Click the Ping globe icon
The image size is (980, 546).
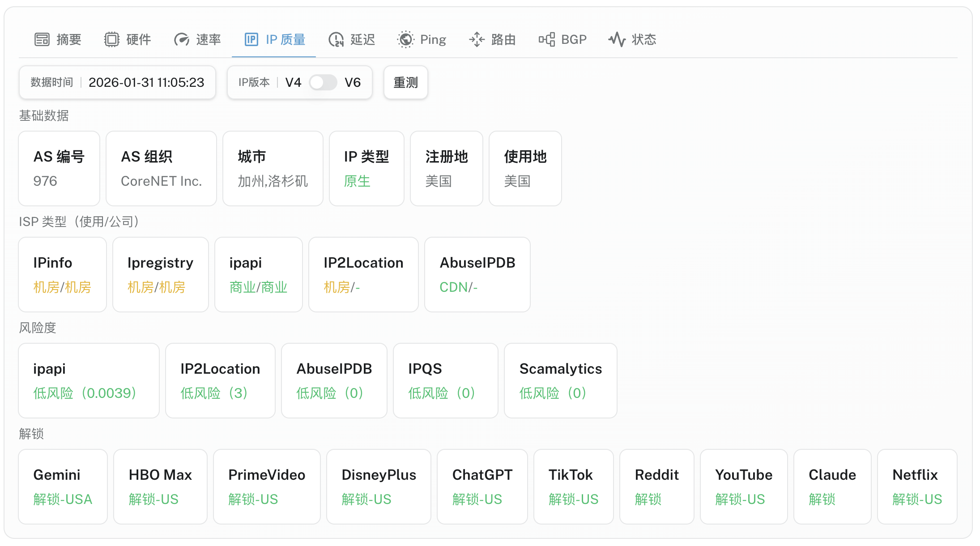(406, 39)
